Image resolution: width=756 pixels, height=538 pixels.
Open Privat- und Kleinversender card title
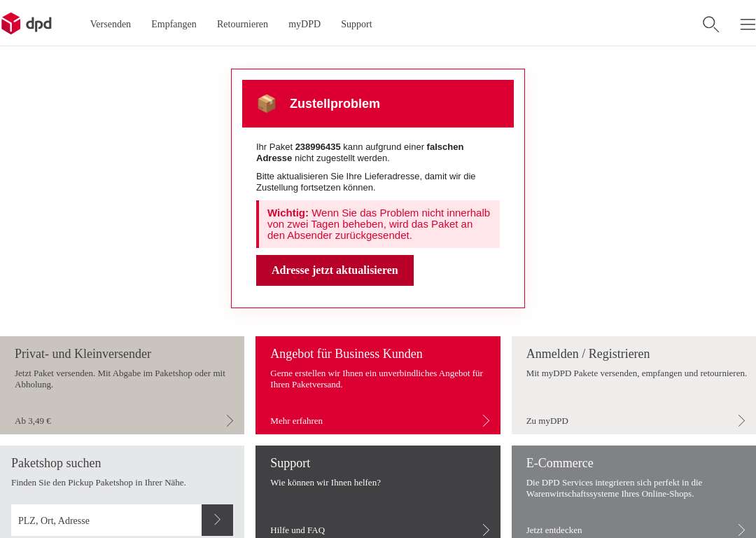click(83, 354)
